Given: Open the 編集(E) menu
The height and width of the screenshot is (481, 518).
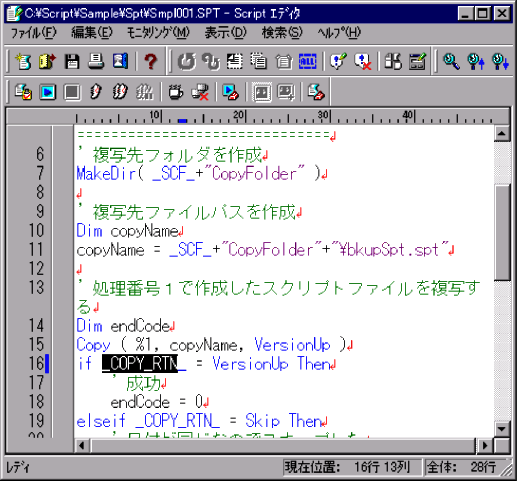Looking at the screenshot, I should pyautogui.click(x=92, y=33).
